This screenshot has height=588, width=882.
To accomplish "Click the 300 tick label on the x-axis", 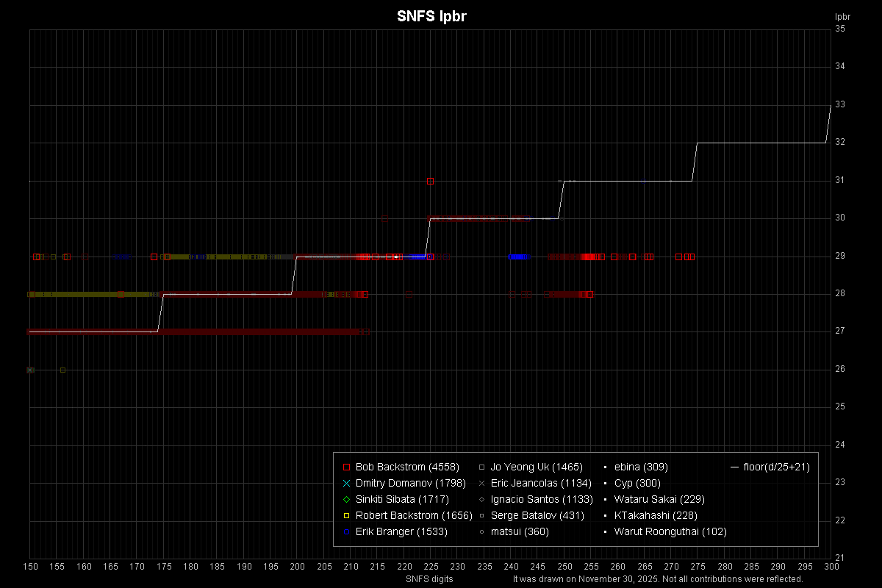I will (x=831, y=567).
